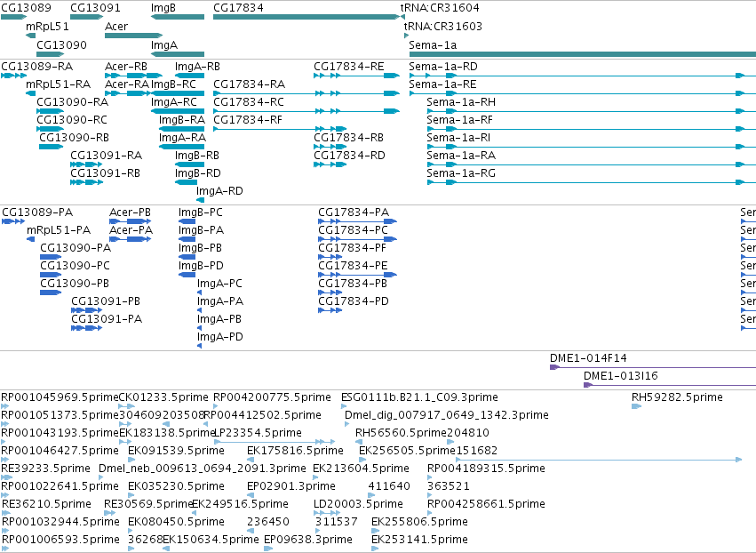Select the Acer-RA transcript label
Viewport: 756px width, 553px height.
(x=127, y=84)
